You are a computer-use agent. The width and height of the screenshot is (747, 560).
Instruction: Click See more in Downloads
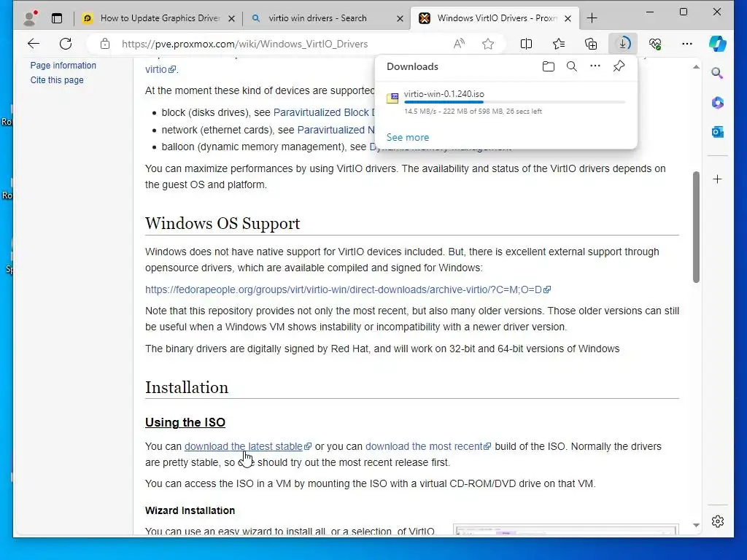click(x=407, y=137)
